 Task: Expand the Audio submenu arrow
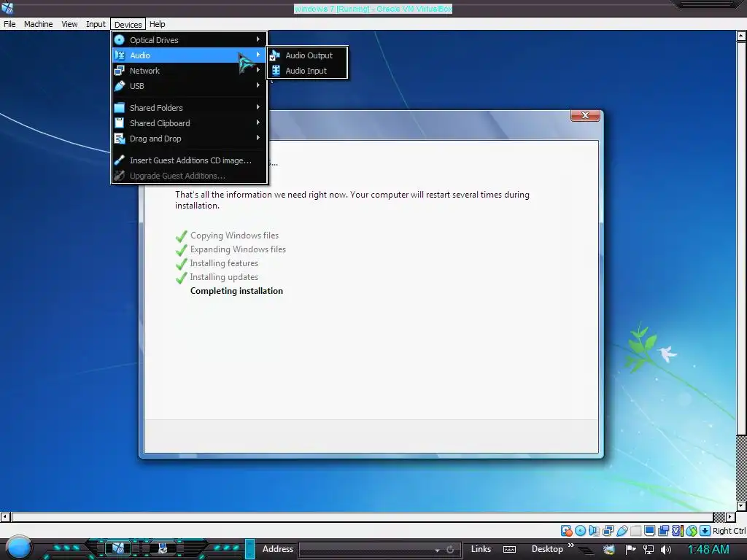tap(258, 54)
